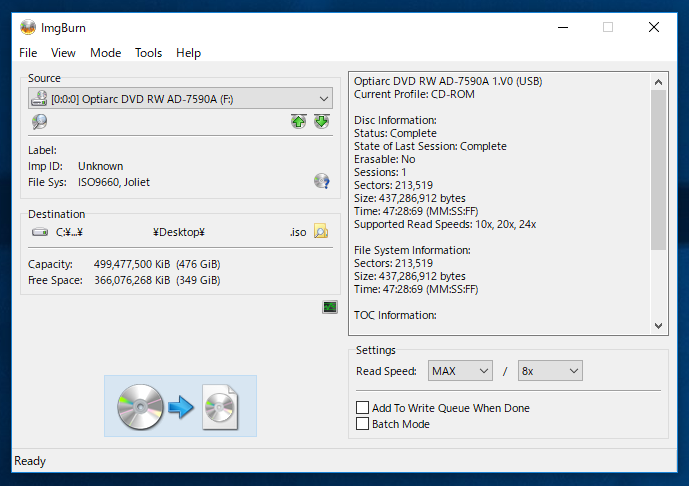Open the Source drive dropdown
The width and height of the screenshot is (689, 486).
(181, 98)
